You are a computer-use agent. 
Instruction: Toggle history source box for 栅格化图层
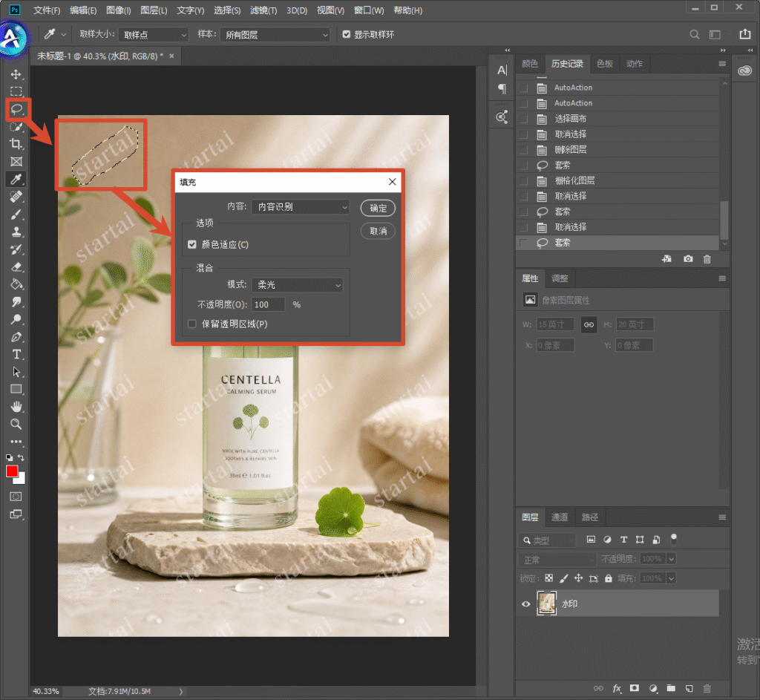(x=523, y=181)
